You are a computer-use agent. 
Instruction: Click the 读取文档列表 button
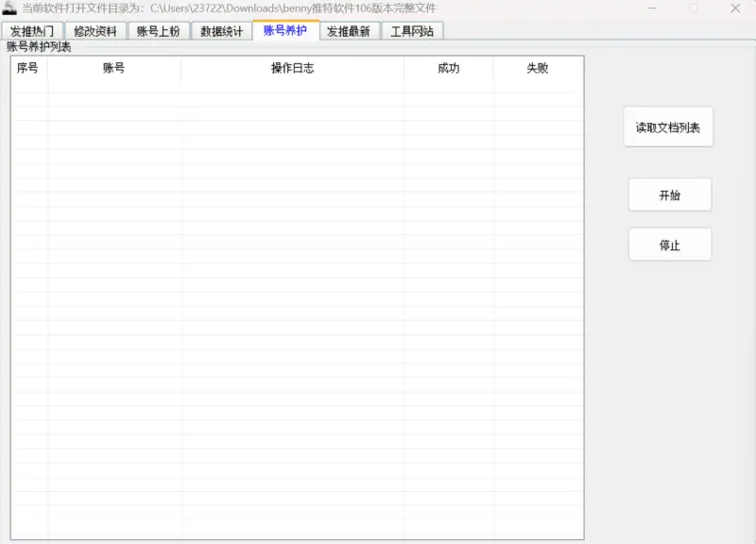tap(668, 127)
